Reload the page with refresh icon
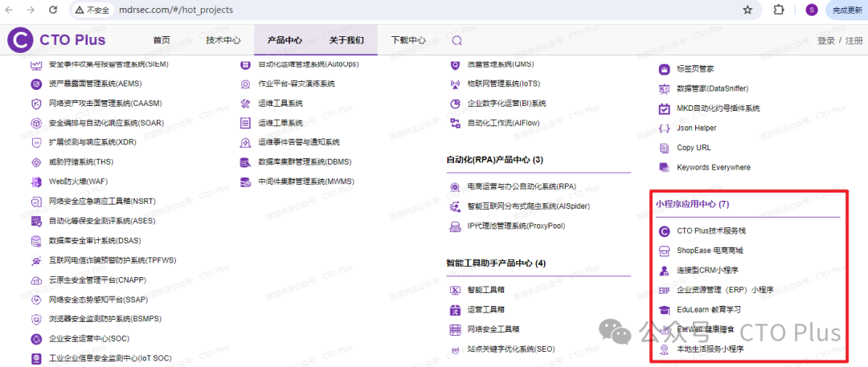 coord(53,10)
